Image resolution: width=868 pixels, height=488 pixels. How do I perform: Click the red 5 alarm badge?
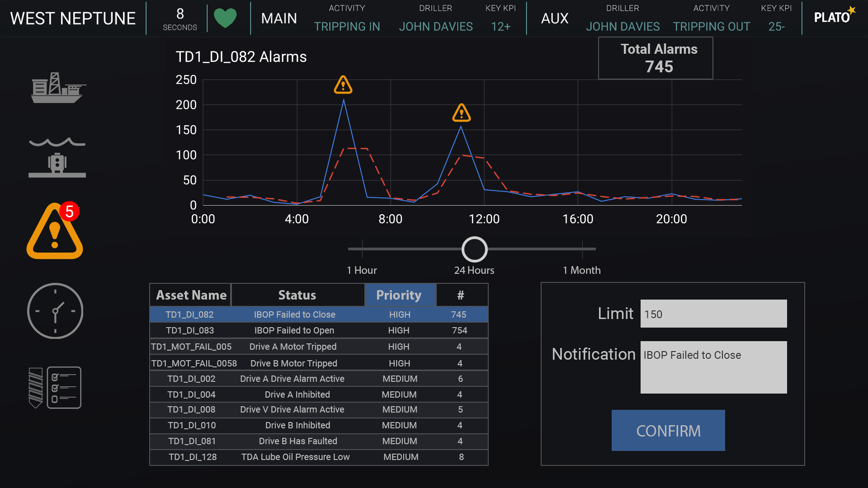point(69,211)
